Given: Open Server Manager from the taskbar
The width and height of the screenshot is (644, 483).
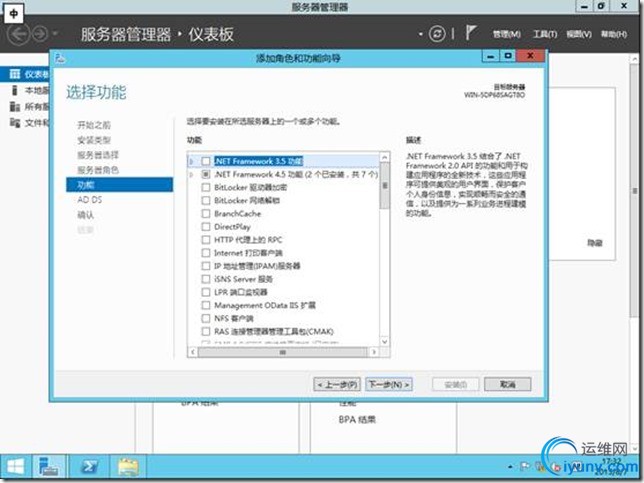Looking at the screenshot, I should [x=49, y=467].
